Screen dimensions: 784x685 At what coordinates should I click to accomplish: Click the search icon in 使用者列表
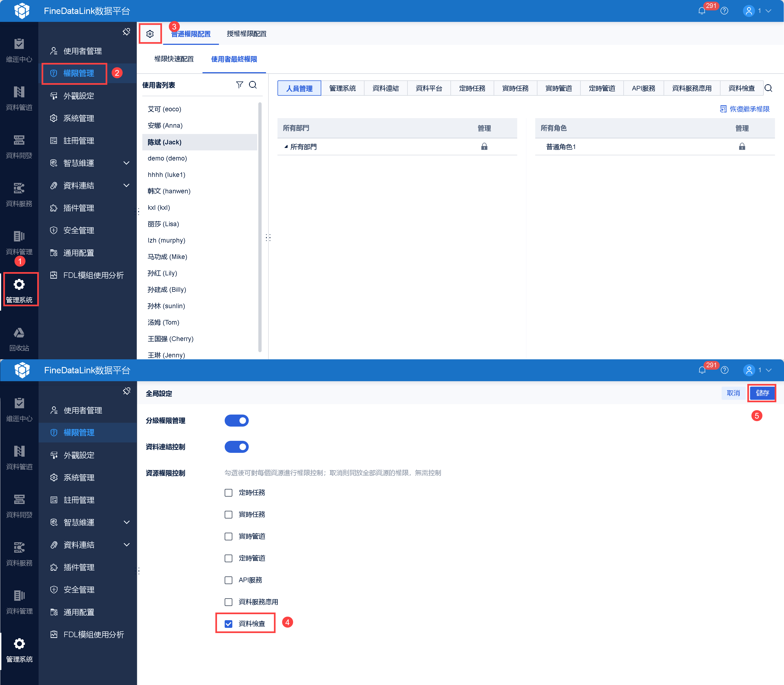[x=253, y=85]
